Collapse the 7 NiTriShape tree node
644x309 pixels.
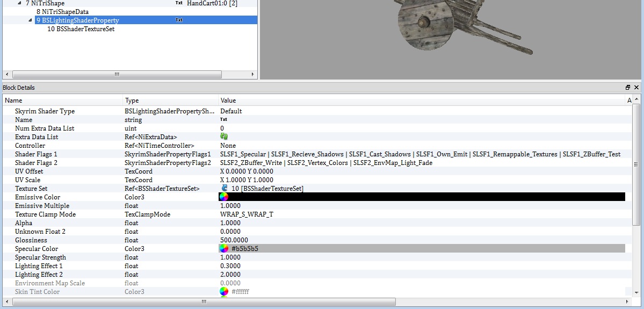tap(20, 3)
